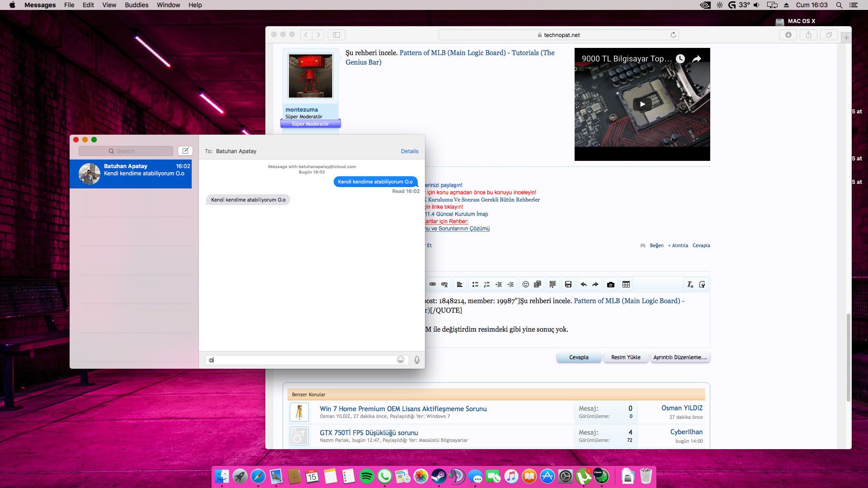Launch Spotify from the Dock
Image resolution: width=868 pixels, height=488 pixels.
pyautogui.click(x=367, y=476)
